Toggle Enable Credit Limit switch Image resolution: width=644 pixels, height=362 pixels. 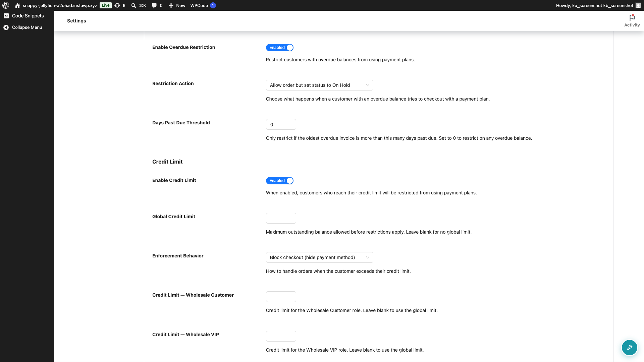[280, 181]
